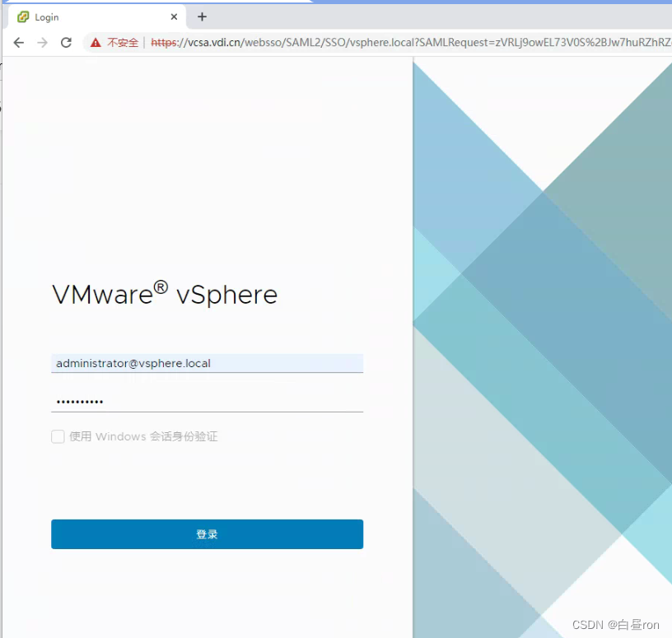
Task: Click the browser forward arrow
Action: 43,43
